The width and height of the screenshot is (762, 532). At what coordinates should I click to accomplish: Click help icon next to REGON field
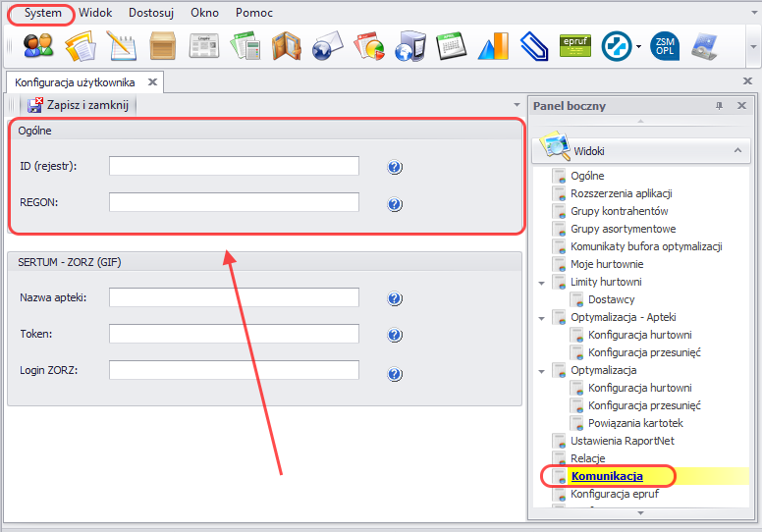tap(395, 204)
